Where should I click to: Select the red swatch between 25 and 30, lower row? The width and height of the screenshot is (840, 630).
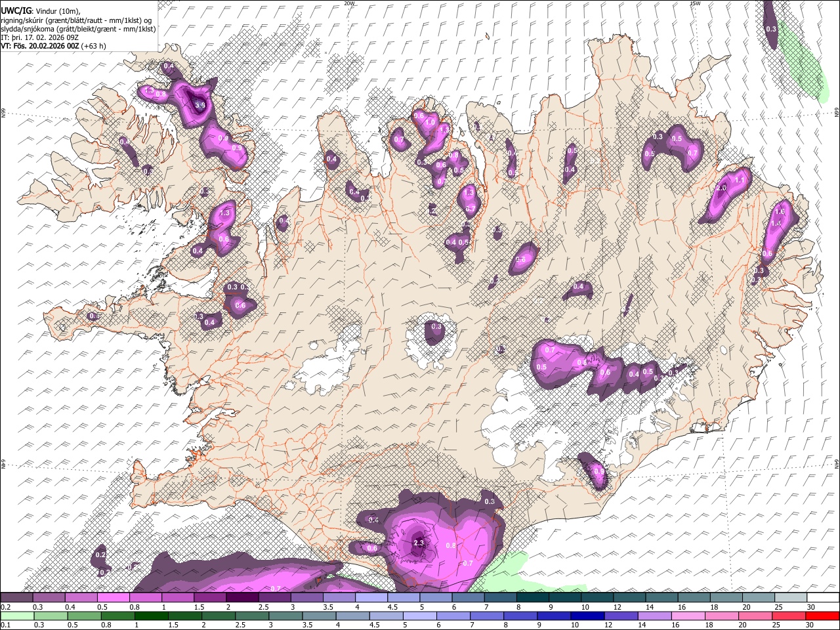(787, 616)
